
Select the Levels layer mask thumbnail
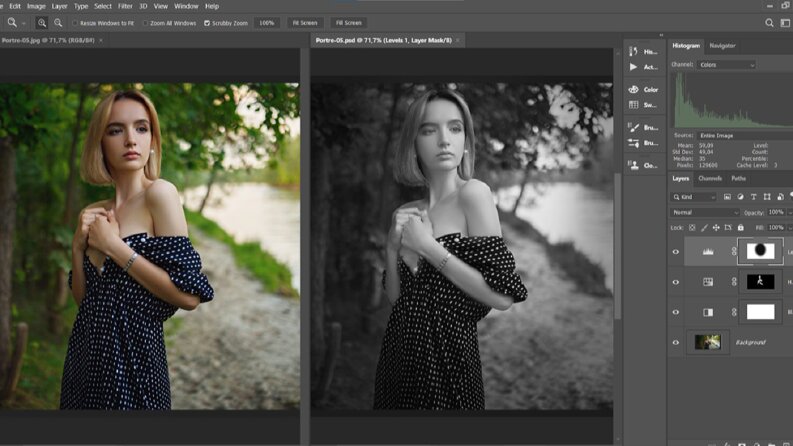pyautogui.click(x=761, y=251)
